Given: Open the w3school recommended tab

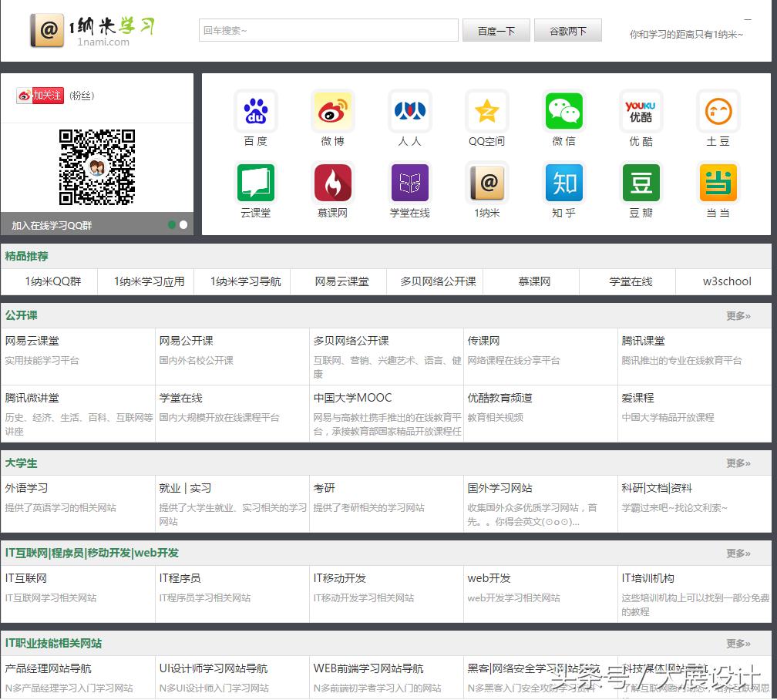Looking at the screenshot, I should (x=726, y=281).
